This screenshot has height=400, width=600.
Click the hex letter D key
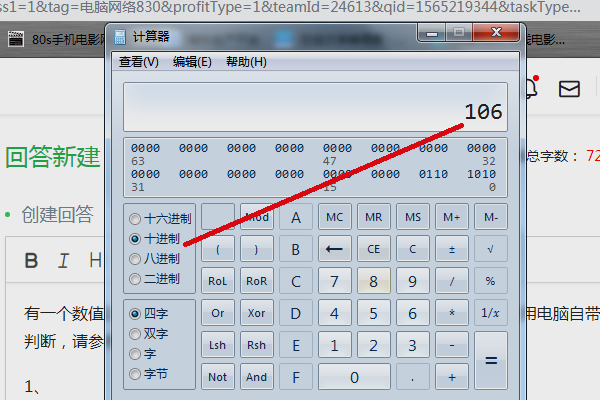pos(296,313)
